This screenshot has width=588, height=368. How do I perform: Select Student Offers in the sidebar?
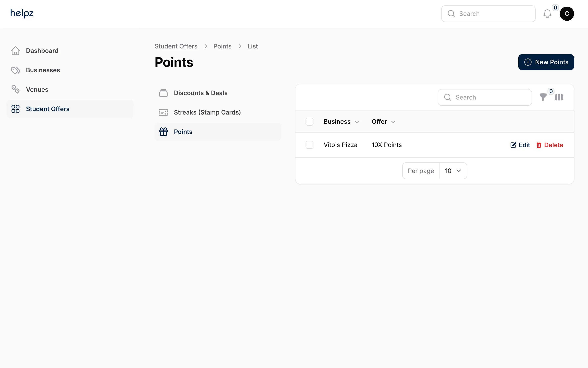point(70,109)
